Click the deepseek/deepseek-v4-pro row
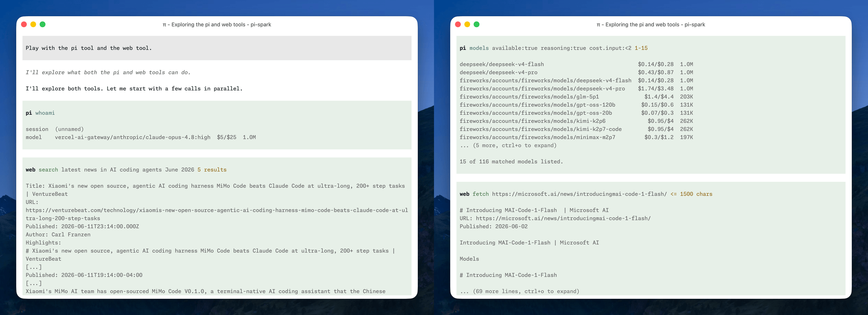 pos(576,72)
